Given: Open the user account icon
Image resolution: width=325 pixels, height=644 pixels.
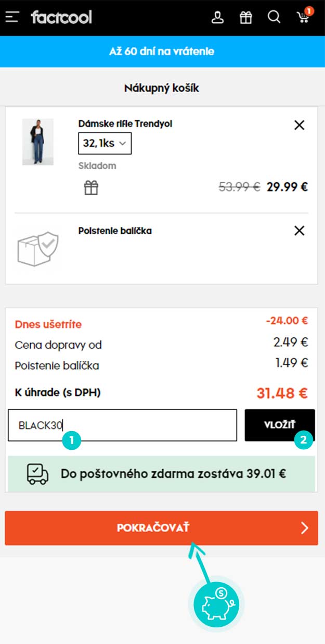Looking at the screenshot, I should 217,17.
